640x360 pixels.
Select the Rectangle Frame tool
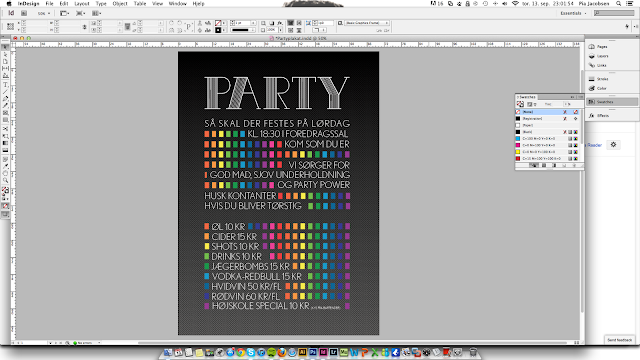5,113
